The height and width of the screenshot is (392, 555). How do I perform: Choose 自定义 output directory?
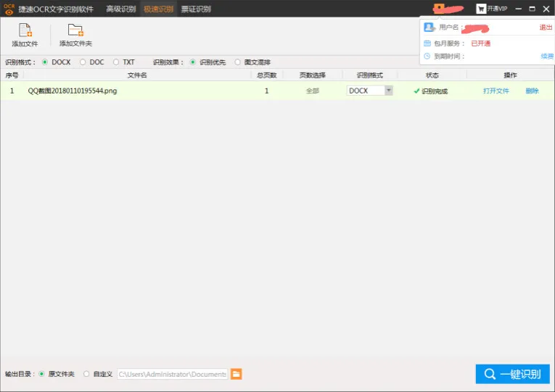point(86,374)
